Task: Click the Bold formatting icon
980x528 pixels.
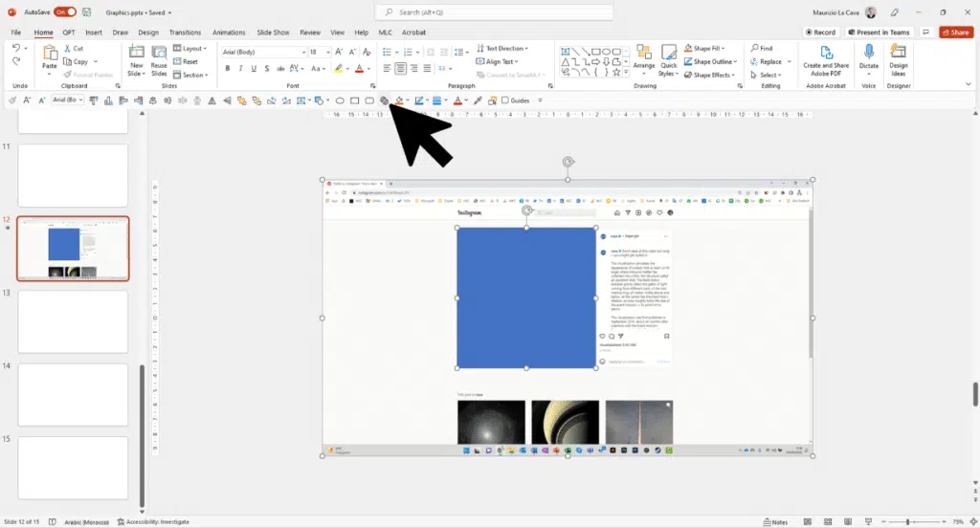Action: tap(228, 69)
